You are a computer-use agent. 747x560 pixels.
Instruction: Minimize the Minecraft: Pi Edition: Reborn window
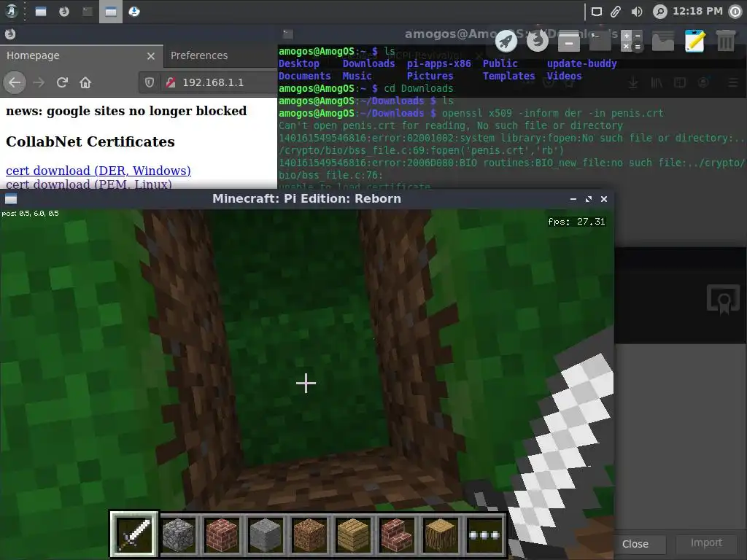click(x=573, y=199)
